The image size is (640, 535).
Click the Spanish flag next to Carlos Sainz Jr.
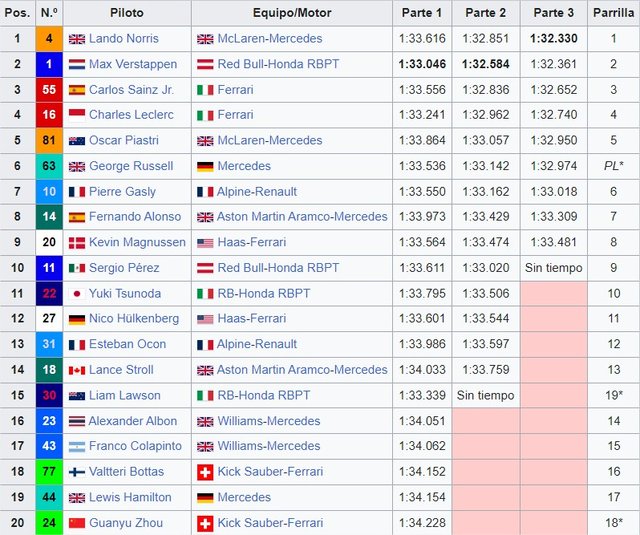pyautogui.click(x=77, y=90)
